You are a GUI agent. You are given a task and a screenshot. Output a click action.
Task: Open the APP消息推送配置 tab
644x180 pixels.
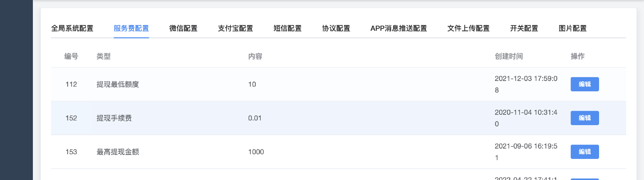point(398,28)
